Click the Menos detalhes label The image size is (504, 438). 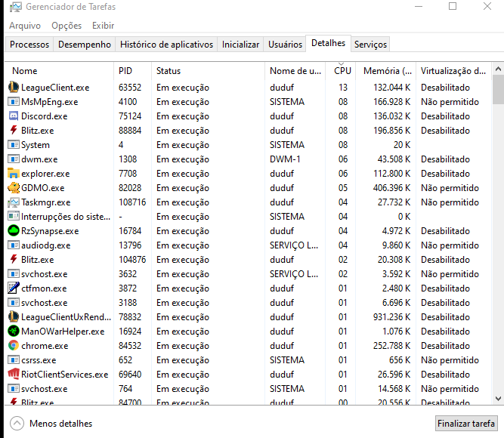60,423
